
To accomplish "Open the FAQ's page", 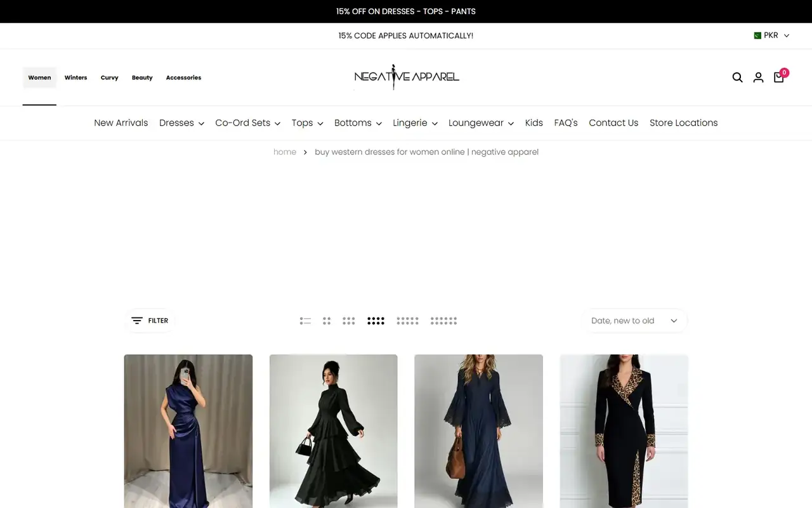I will tap(566, 123).
